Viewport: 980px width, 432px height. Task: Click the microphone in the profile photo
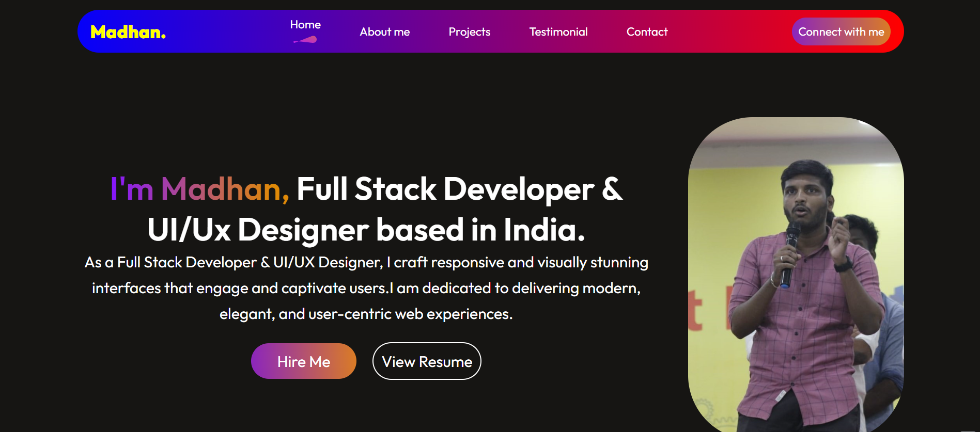click(x=790, y=253)
